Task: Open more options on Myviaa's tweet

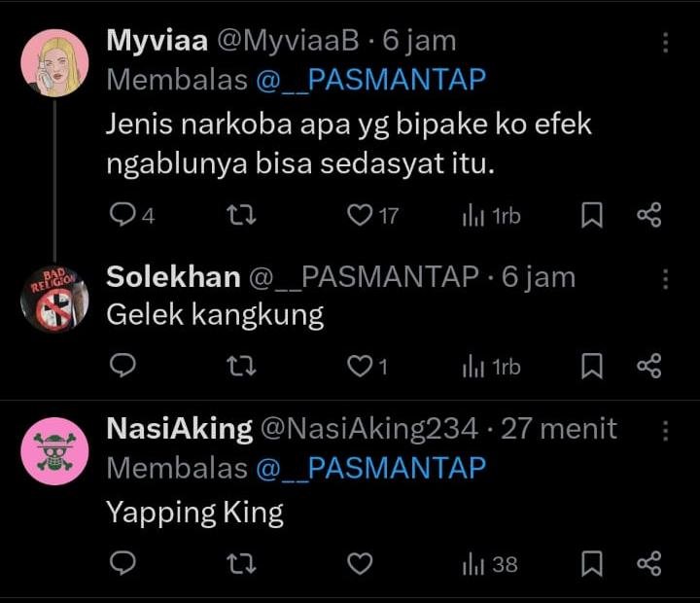Action: (665, 43)
